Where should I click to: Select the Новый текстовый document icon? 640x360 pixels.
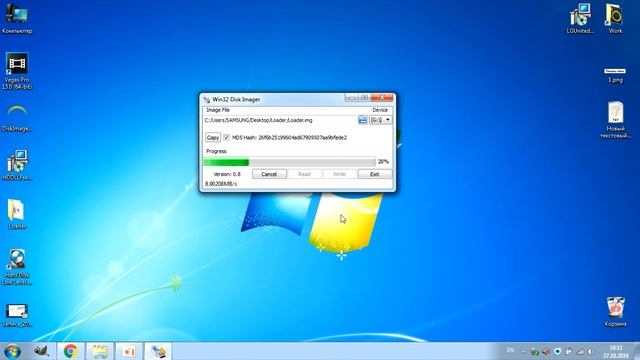[615, 120]
